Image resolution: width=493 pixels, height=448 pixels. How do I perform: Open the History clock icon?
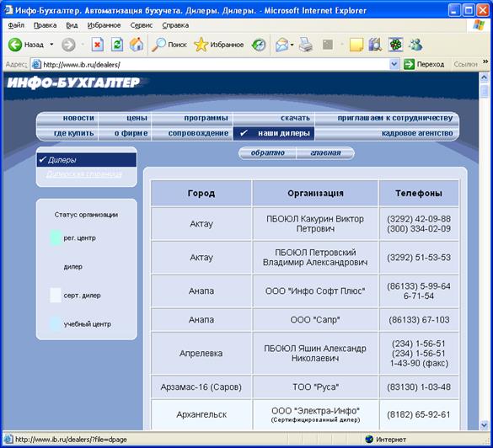(x=259, y=45)
